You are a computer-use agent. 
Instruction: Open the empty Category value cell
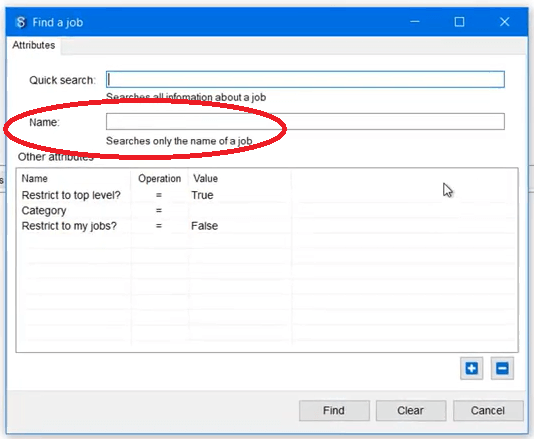239,210
